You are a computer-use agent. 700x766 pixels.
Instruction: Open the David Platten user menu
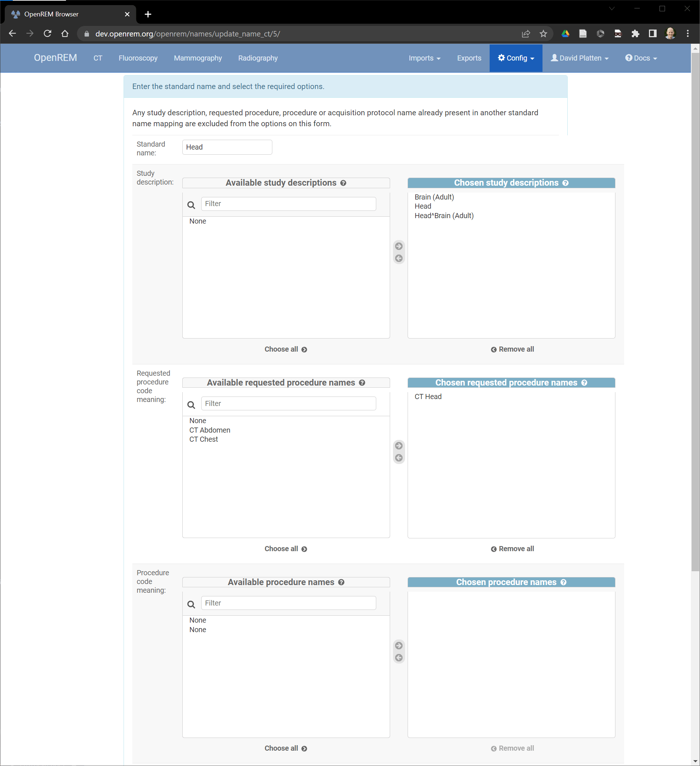(579, 58)
